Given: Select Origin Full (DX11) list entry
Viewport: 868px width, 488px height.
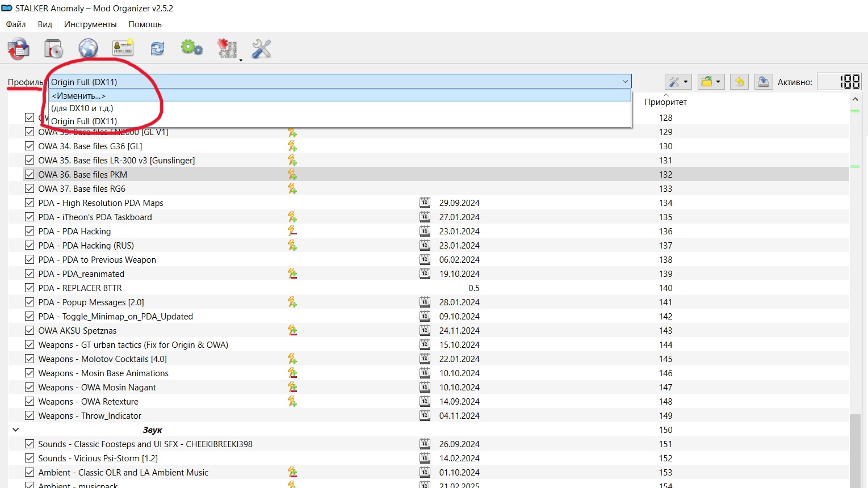Looking at the screenshot, I should tap(340, 121).
